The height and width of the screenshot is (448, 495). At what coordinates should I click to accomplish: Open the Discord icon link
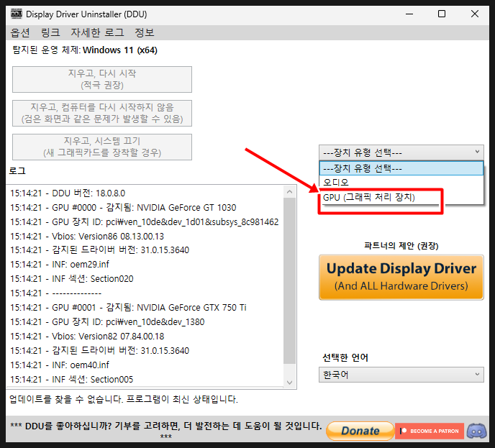477,431
